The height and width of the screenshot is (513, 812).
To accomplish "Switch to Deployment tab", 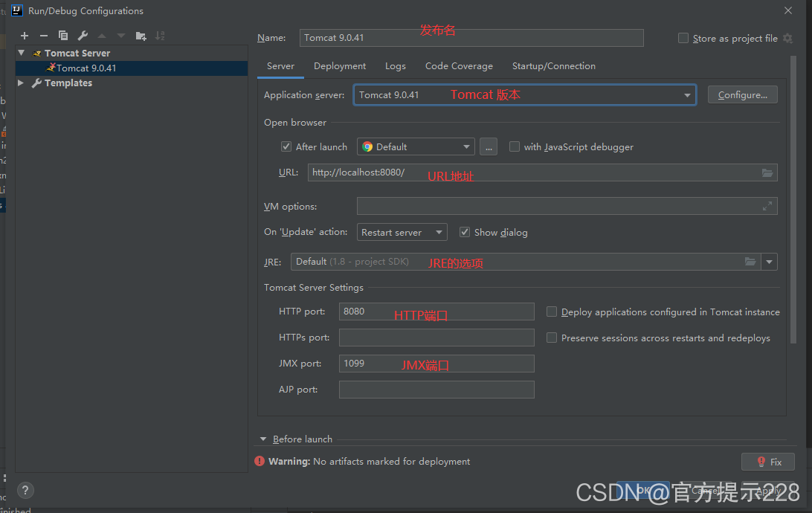I will (x=340, y=66).
